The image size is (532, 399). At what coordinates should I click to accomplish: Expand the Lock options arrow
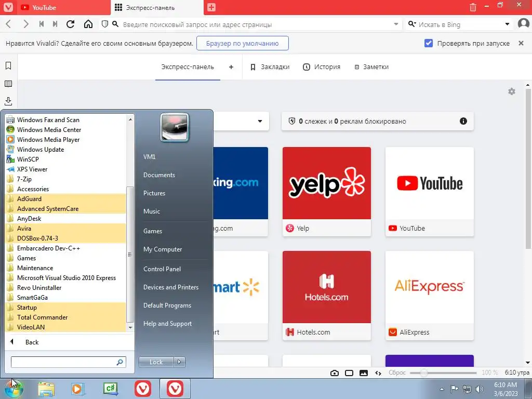(x=179, y=362)
